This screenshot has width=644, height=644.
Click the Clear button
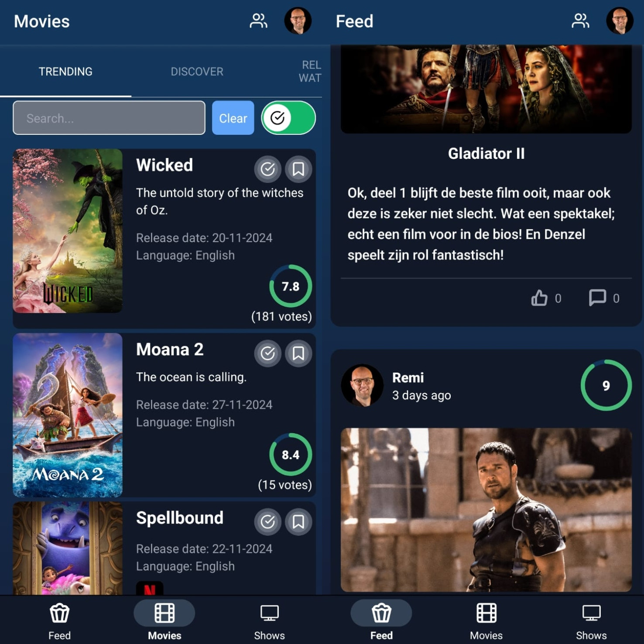click(x=233, y=118)
